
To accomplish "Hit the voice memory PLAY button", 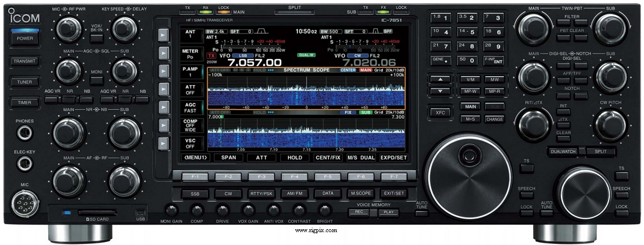I will pos(388,213).
